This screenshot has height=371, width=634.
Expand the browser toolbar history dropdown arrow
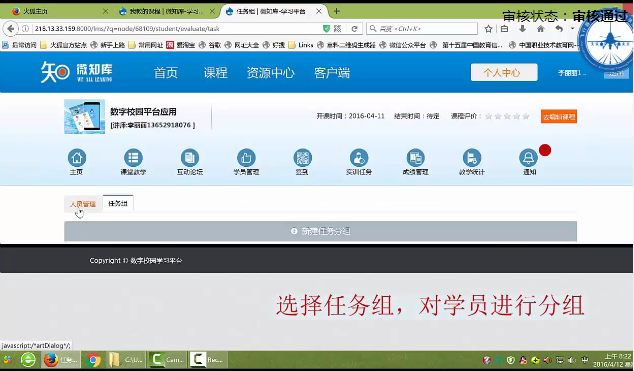pos(572,29)
